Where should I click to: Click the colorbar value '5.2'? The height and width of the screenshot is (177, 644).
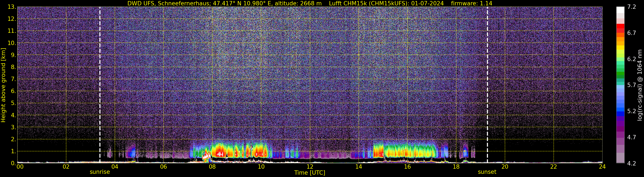[x=632, y=111]
